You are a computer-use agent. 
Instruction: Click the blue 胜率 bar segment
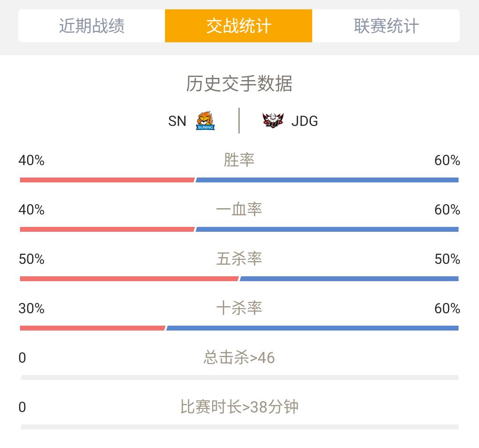327,180
